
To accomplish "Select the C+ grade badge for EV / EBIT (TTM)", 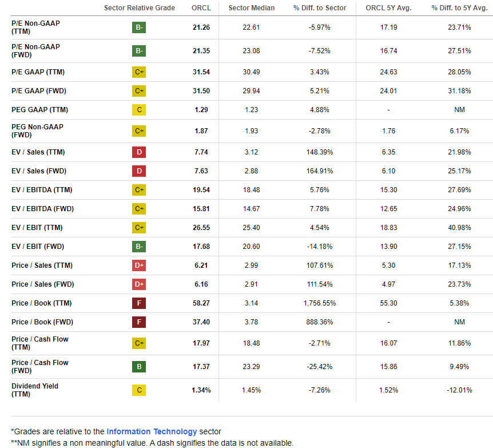I will click(139, 228).
